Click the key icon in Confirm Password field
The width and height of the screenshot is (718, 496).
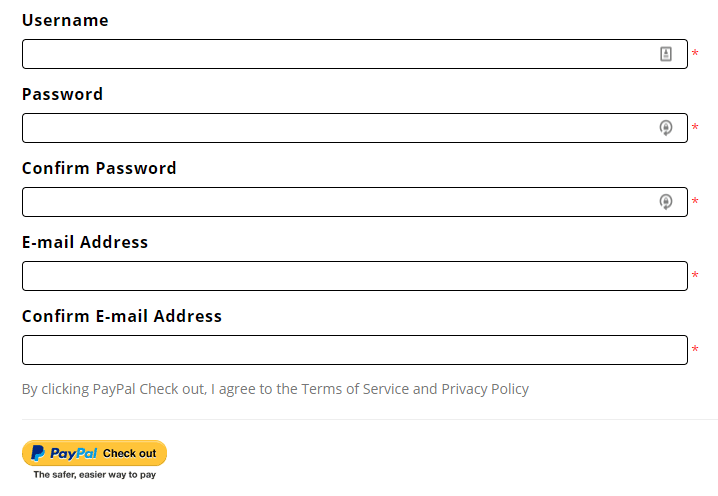point(666,202)
